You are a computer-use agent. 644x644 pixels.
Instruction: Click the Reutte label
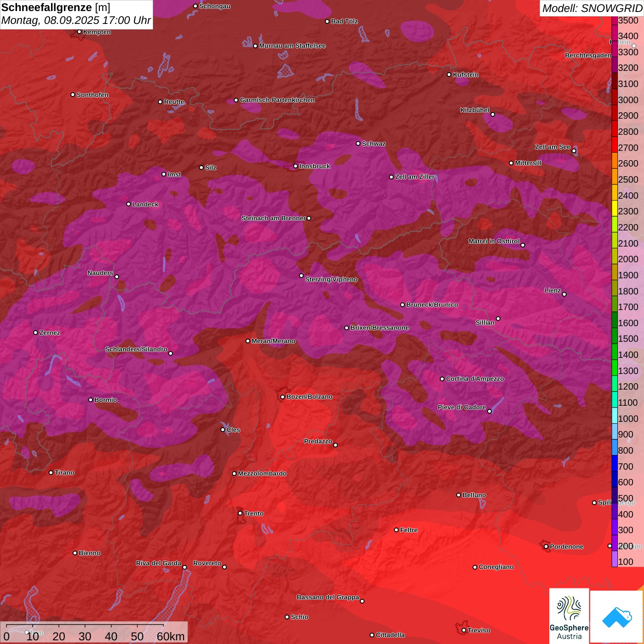[x=174, y=102]
